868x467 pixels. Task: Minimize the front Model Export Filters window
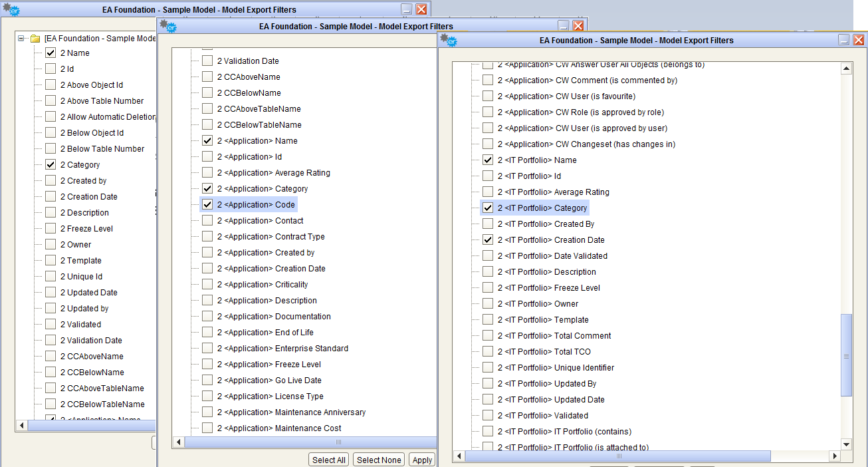(844, 40)
